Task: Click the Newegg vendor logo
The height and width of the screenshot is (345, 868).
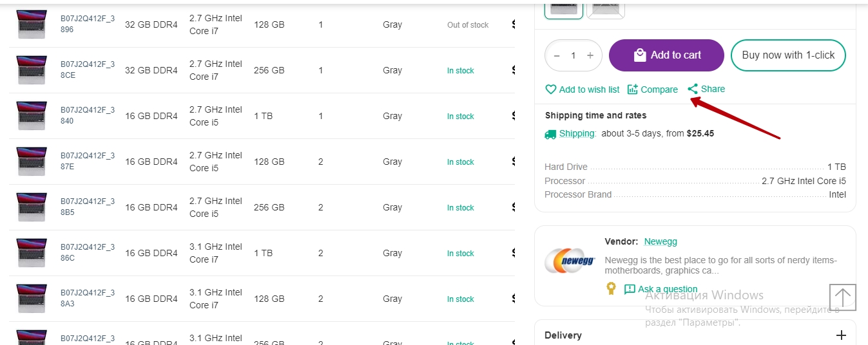Action: (x=569, y=261)
